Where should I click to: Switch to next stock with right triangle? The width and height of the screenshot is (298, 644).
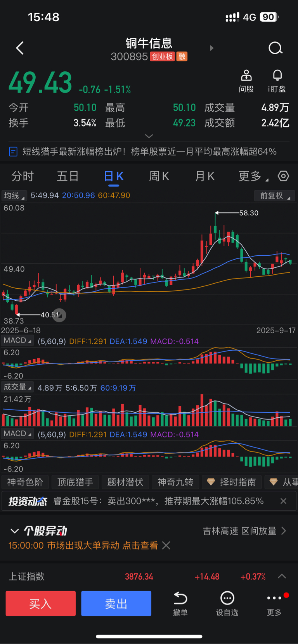pos(211,48)
